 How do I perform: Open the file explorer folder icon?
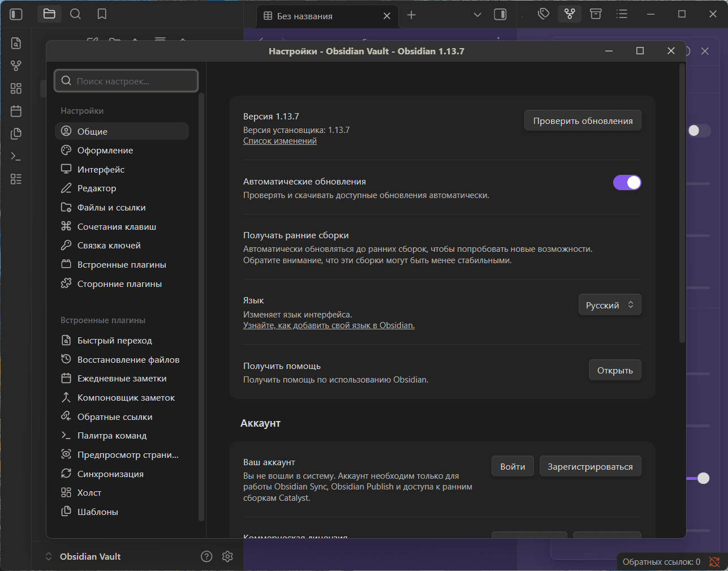tap(49, 14)
